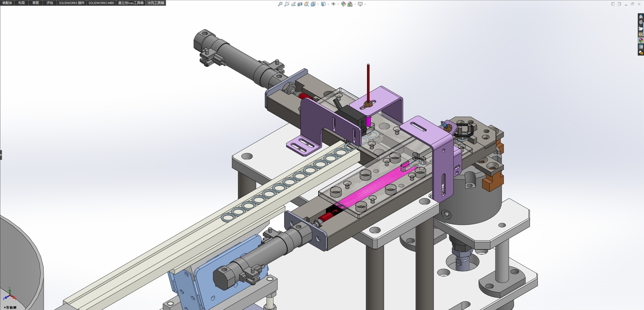The width and height of the screenshot is (644, 310).
Task: Select the Zoom to Area tool
Action: tap(287, 4)
